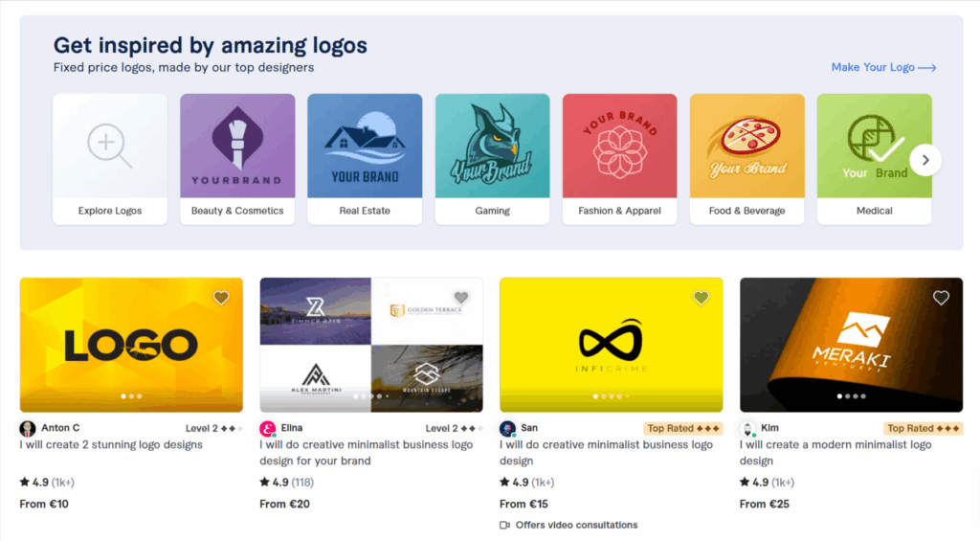Like Kim's Meraki gig using heart icon

tap(941, 298)
